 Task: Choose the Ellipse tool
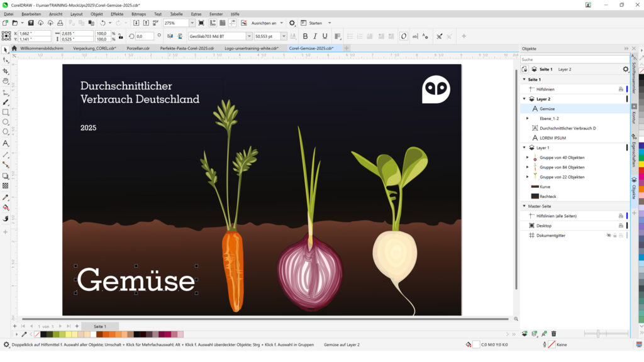pos(5,122)
